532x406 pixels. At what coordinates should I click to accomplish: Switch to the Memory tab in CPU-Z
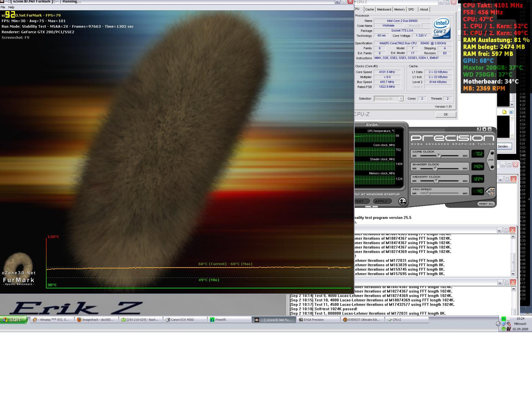click(x=399, y=9)
